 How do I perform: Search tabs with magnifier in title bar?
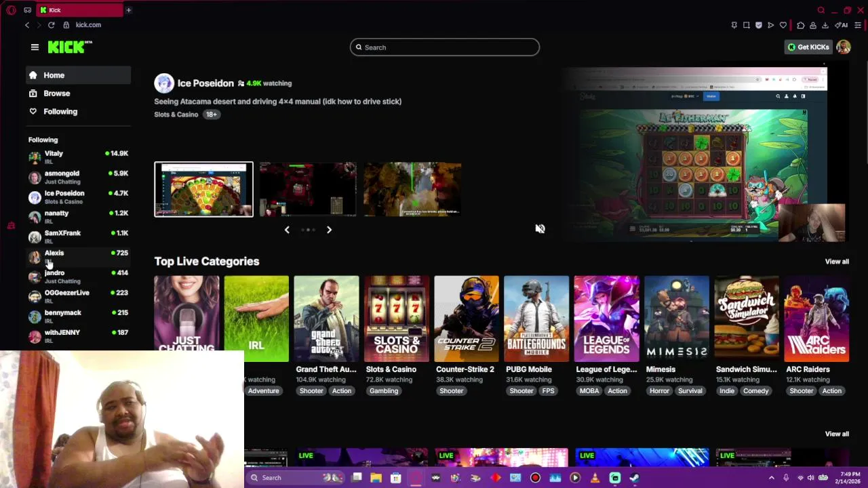pyautogui.click(x=821, y=10)
